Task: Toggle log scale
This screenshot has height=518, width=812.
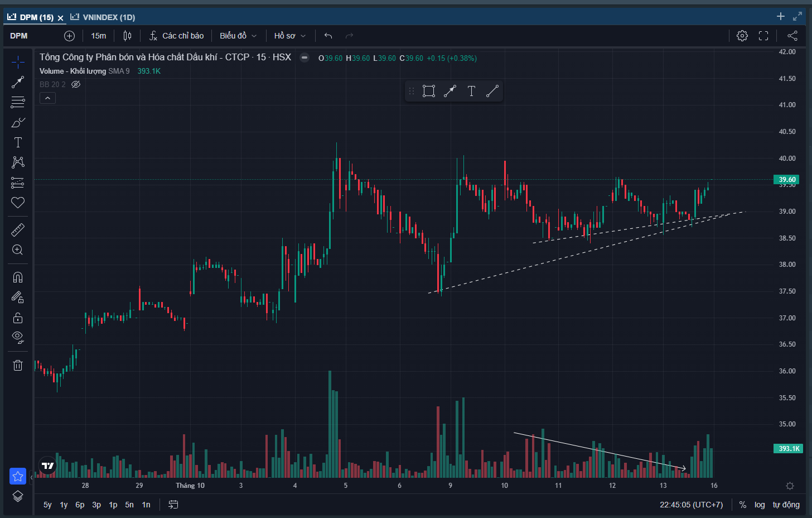Action: pyautogui.click(x=760, y=505)
